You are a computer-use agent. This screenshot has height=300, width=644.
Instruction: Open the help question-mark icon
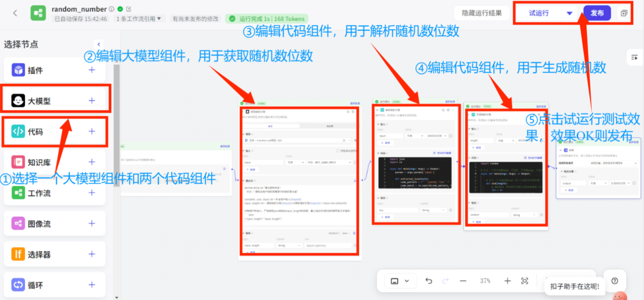pos(615,281)
